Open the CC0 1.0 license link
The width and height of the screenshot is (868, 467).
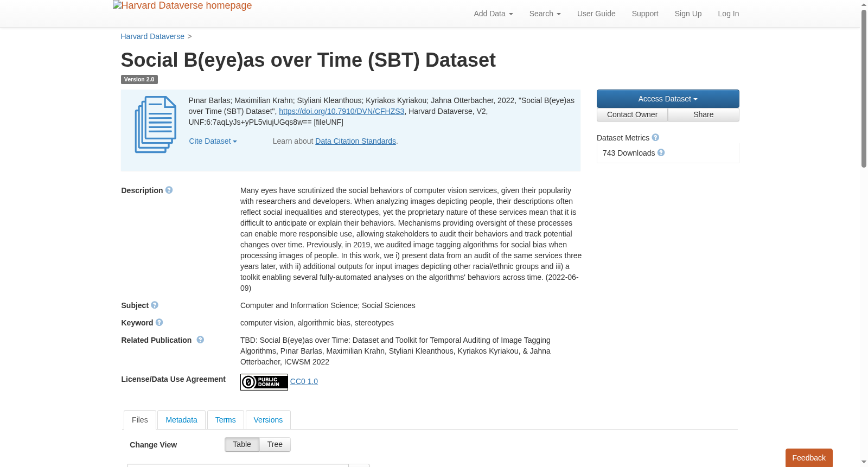click(x=304, y=381)
